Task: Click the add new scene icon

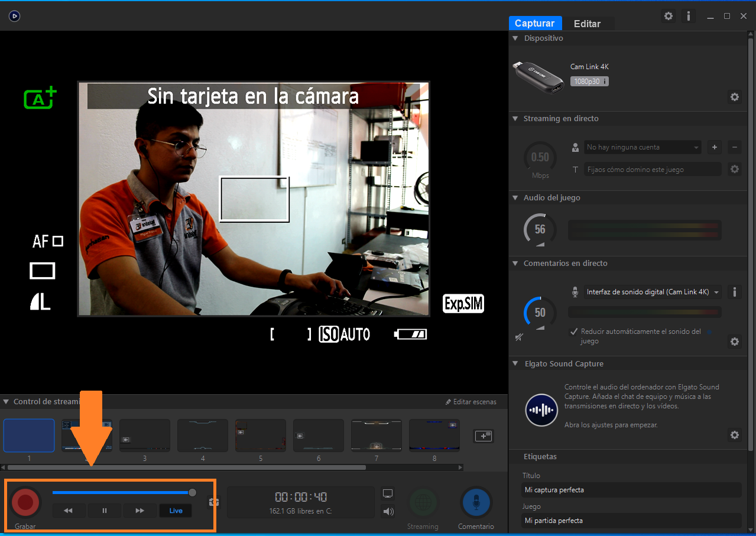Action: (x=484, y=436)
